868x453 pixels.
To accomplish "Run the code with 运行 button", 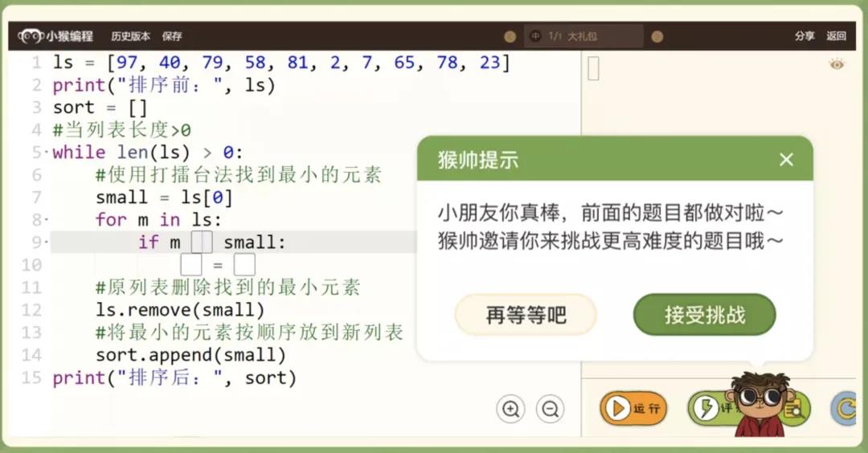I will [x=633, y=409].
